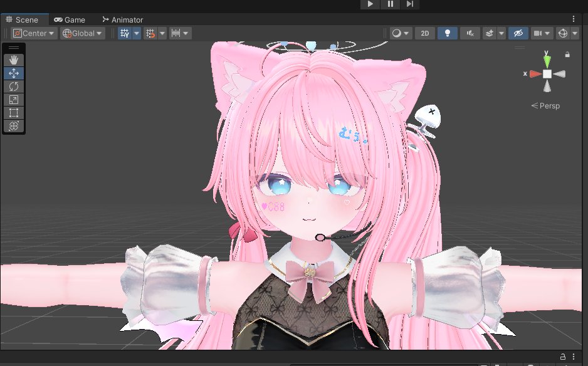Click the gray right-side cone on orientation gizmo
Image resolution: width=588 pixels, height=366 pixels.
pyautogui.click(x=560, y=74)
